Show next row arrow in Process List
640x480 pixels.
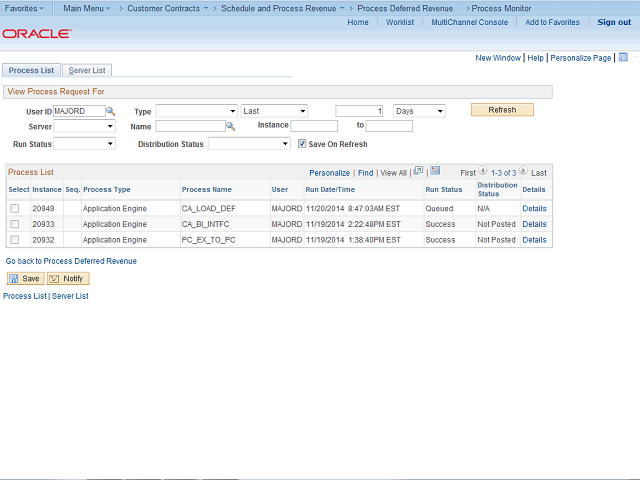[x=524, y=172]
